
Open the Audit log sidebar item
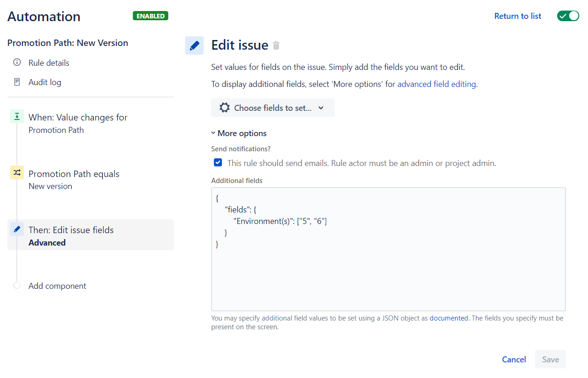click(45, 82)
